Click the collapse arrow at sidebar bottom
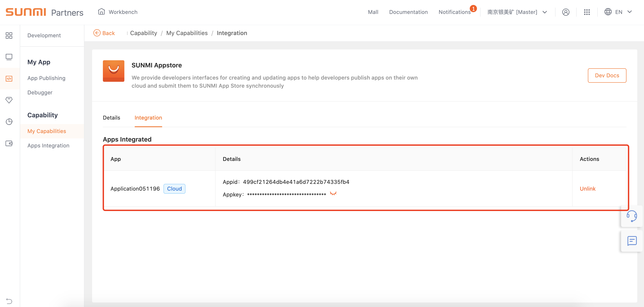Screen dimensions: 644x307 pyautogui.click(x=9, y=301)
